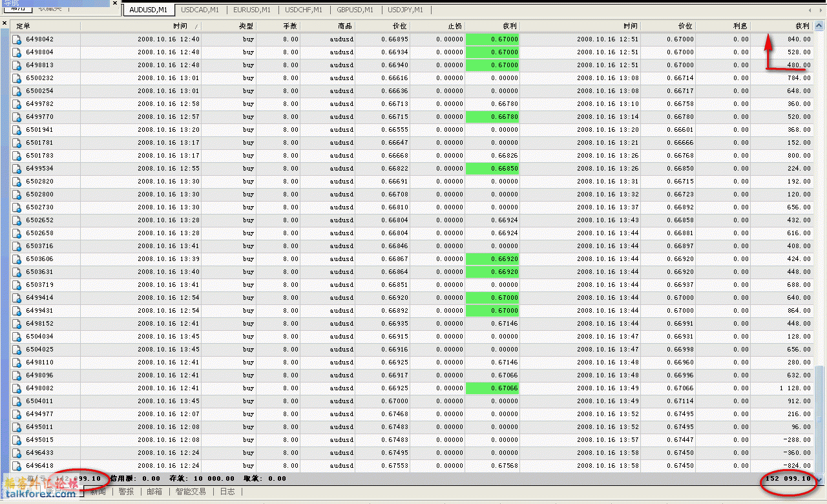Sort by the 定单 column header
Viewport: 827px width, 504px height.
coord(45,26)
